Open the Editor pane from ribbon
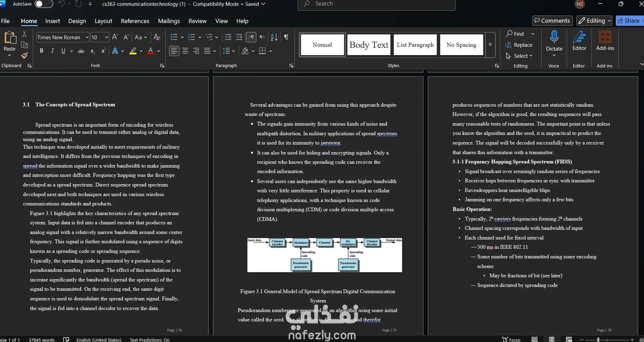This screenshot has width=644, height=342. (579, 41)
